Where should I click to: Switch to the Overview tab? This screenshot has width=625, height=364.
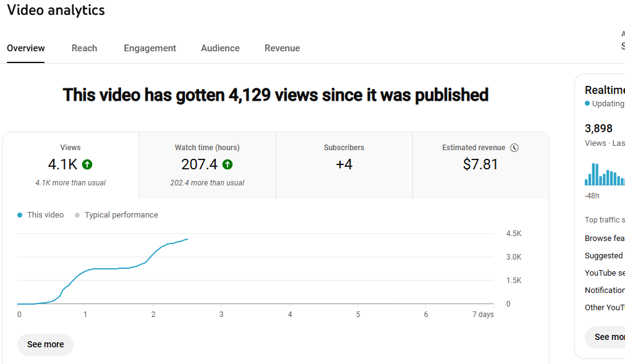pyautogui.click(x=26, y=48)
